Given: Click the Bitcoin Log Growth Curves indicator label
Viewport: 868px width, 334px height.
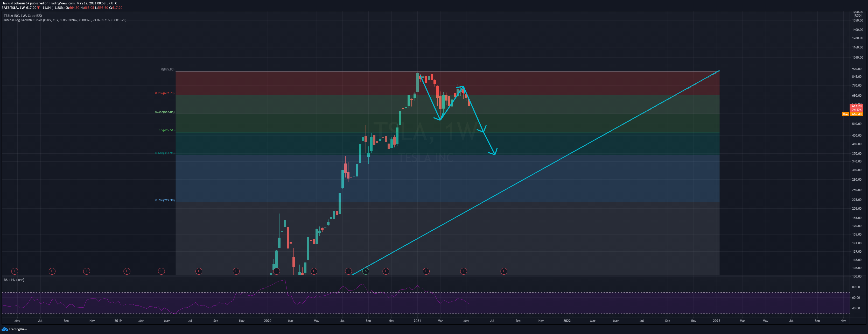Looking at the screenshot, I should pyautogui.click(x=65, y=20).
